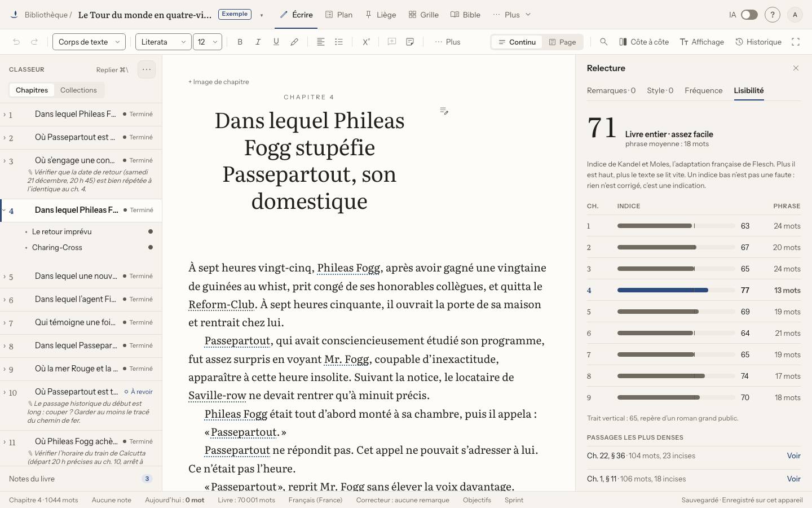Open the classeur three-dots options

[x=147, y=69]
